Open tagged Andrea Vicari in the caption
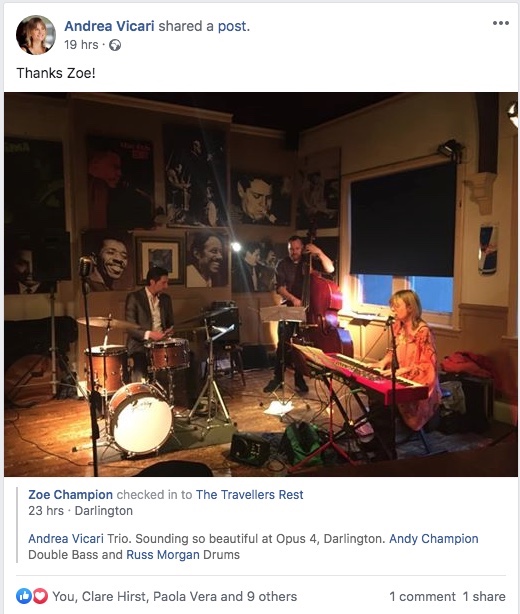 [66, 539]
